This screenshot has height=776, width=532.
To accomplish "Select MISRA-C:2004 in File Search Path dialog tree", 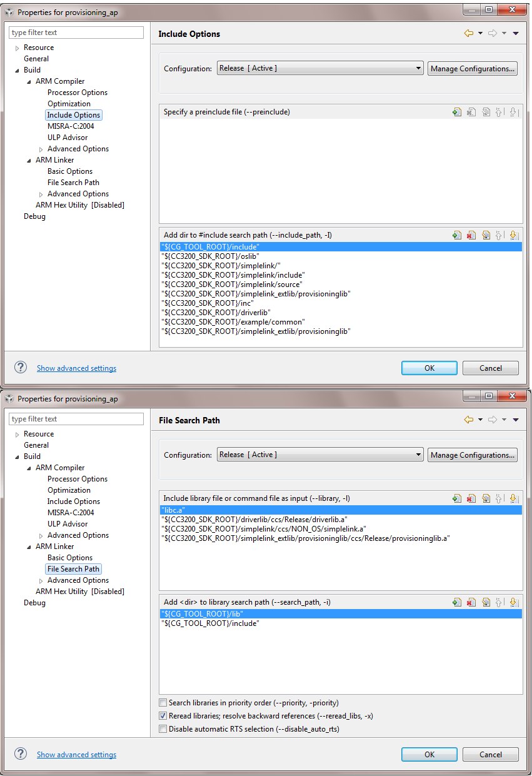I will tap(71, 513).
